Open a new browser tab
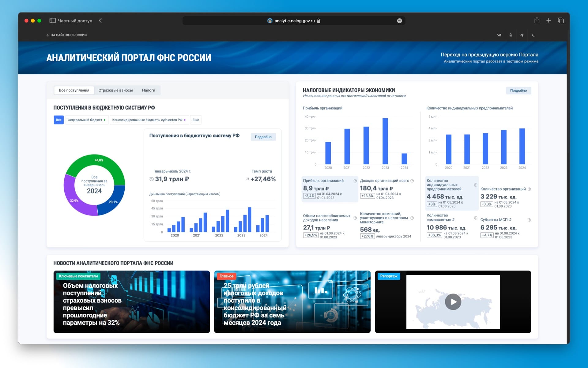 coord(548,21)
